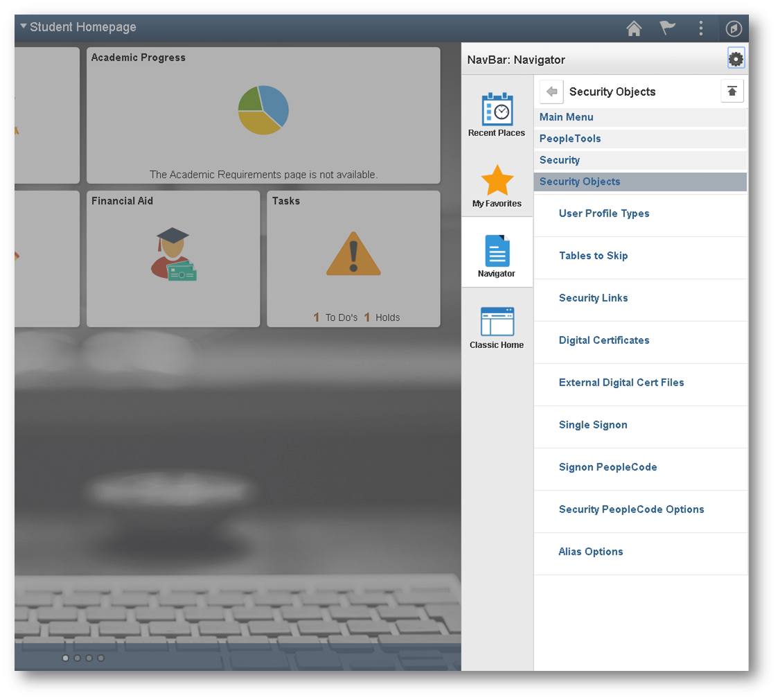The width and height of the screenshot is (778, 700).
Task: Open the Actions List three-dot menu
Action: pos(700,28)
